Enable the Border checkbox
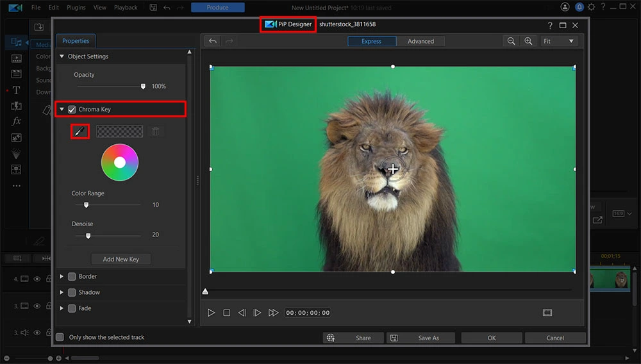 coord(72,277)
